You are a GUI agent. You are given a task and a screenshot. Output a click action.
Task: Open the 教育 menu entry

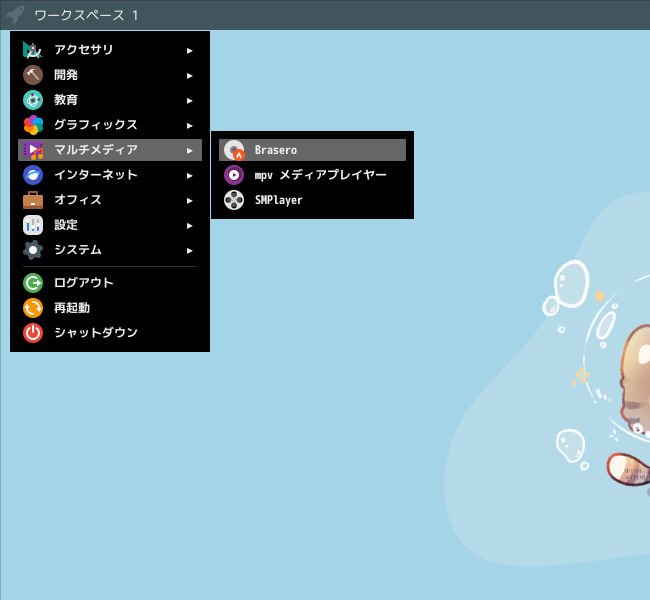point(110,100)
